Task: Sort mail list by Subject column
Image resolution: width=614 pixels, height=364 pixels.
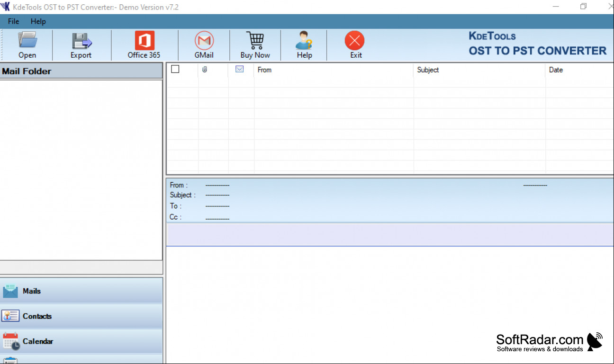Action: coord(479,70)
